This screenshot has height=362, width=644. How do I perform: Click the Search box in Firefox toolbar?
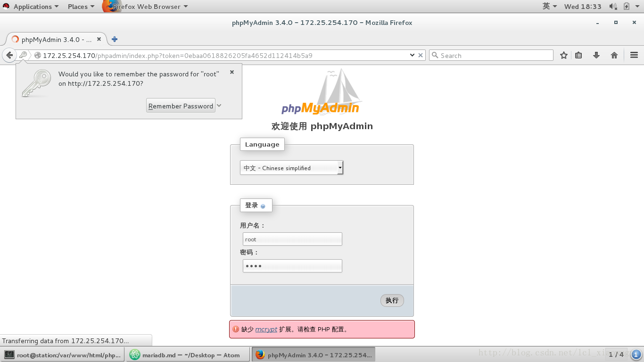491,55
